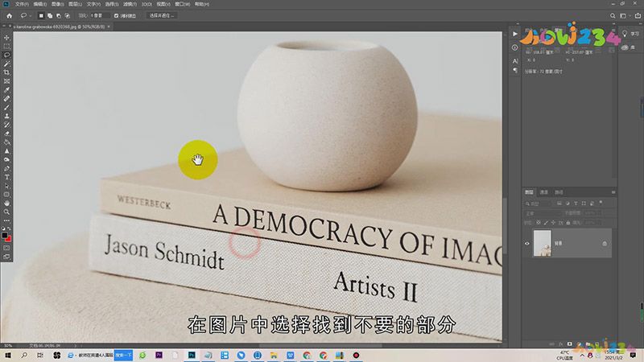This screenshot has width=644, height=362.
Task: Open the Layers panel options menu
Action: click(613, 192)
